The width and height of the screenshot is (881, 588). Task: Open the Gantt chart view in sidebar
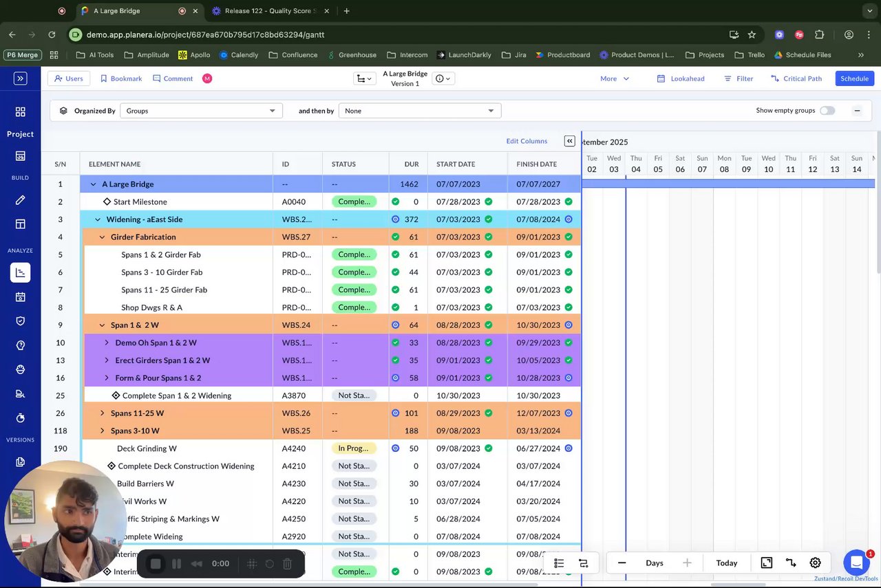click(x=20, y=272)
